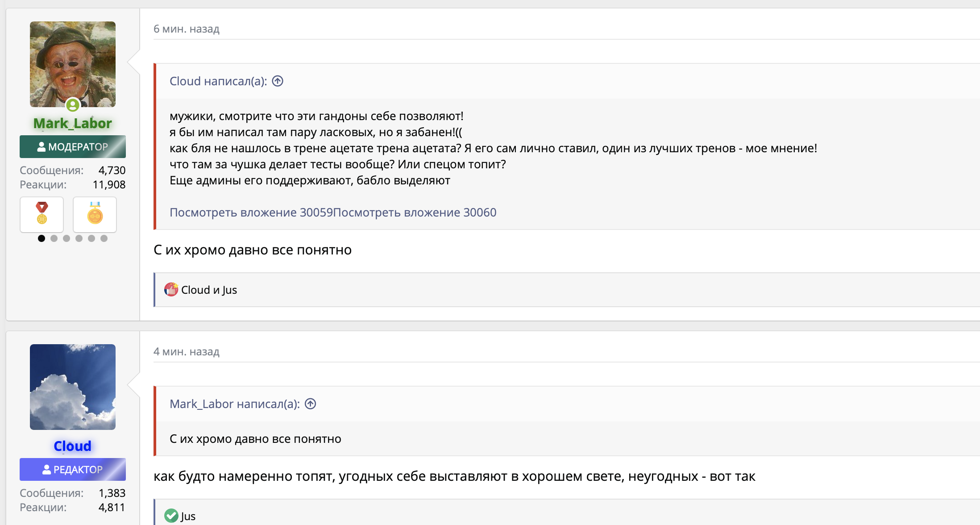The image size is (980, 525).
Task: Click the РЕДАКТОР role banner
Action: 72,470
